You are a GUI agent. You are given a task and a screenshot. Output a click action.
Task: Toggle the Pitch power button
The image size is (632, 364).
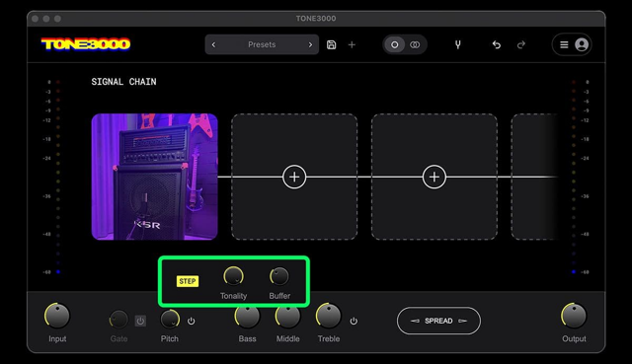point(191,321)
